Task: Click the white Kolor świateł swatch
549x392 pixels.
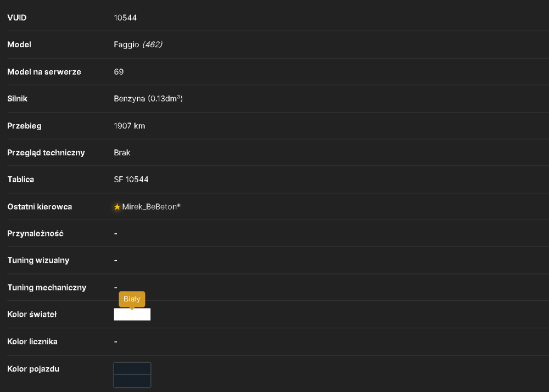Action: (x=132, y=314)
